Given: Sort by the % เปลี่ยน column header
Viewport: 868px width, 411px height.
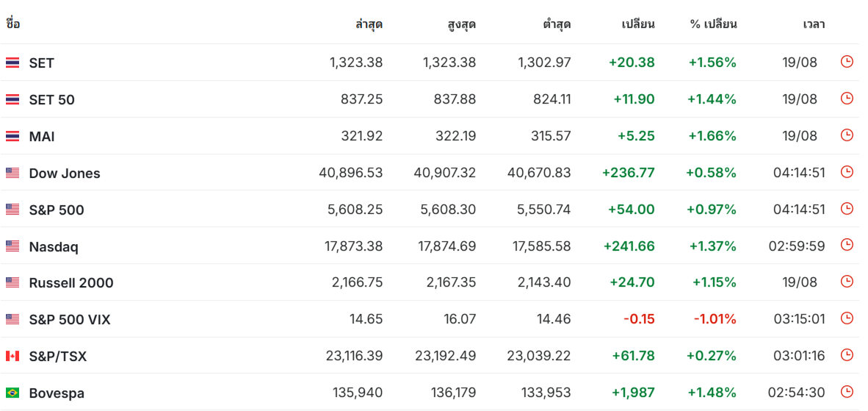Looking at the screenshot, I should 713,24.
